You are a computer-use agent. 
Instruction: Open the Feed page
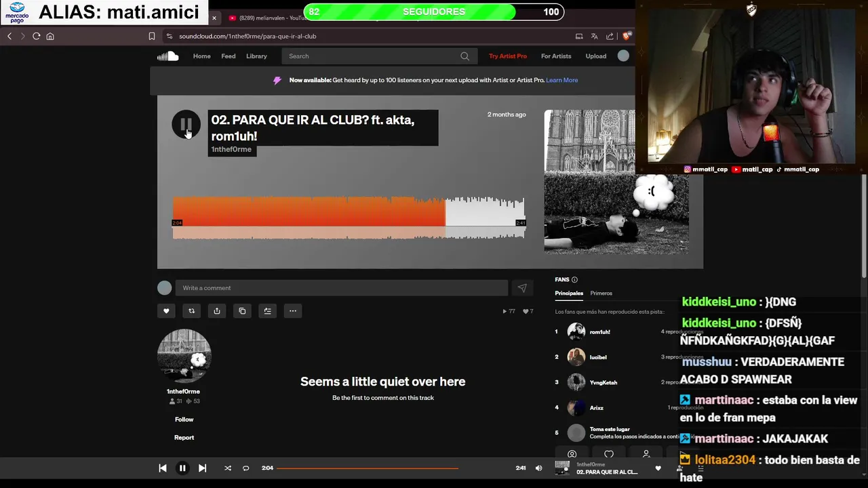(229, 56)
